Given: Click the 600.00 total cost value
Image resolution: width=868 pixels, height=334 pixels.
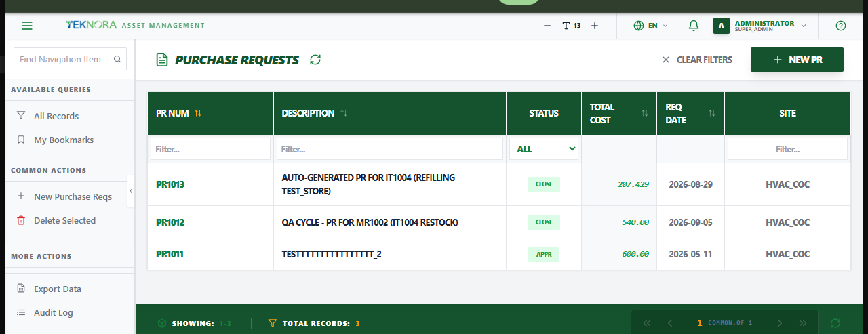Looking at the screenshot, I should [635, 255].
